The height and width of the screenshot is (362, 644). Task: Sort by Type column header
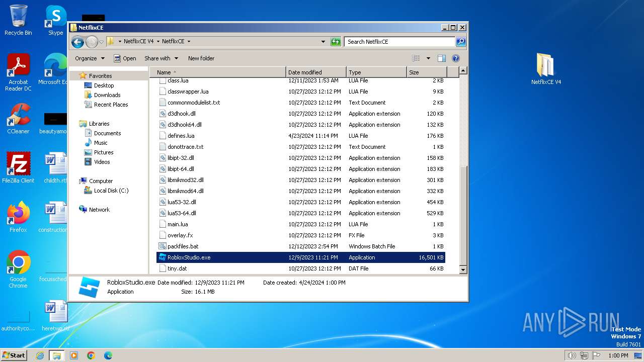pyautogui.click(x=376, y=72)
